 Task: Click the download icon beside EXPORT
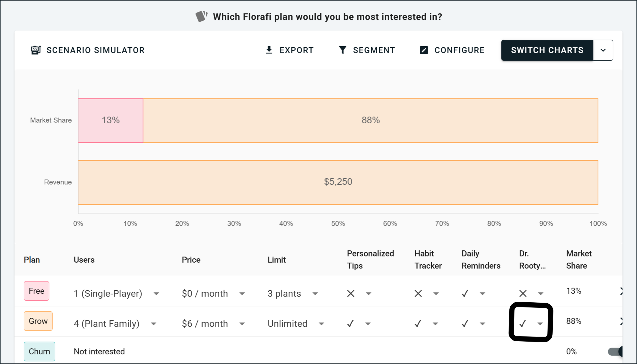[269, 50]
